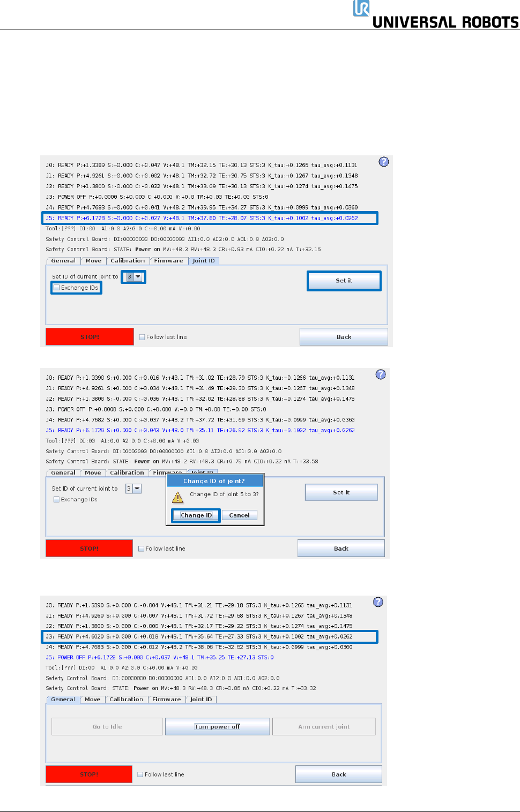Viewport: 520px width, 812px height.
Task: Hit the red STOP! button in top screenshot
Action: click(x=90, y=337)
